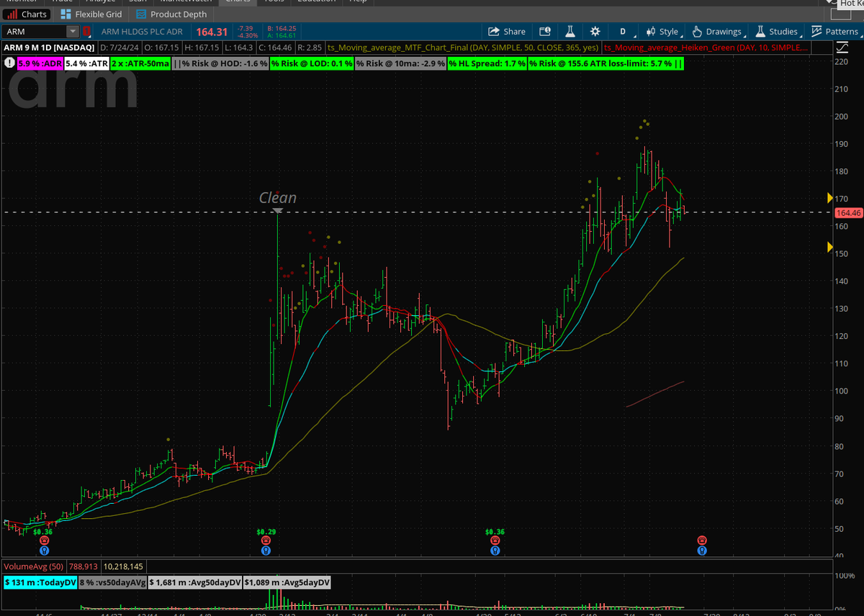The image size is (864, 616).
Task: Open the Patterns menu
Action: coord(834,32)
